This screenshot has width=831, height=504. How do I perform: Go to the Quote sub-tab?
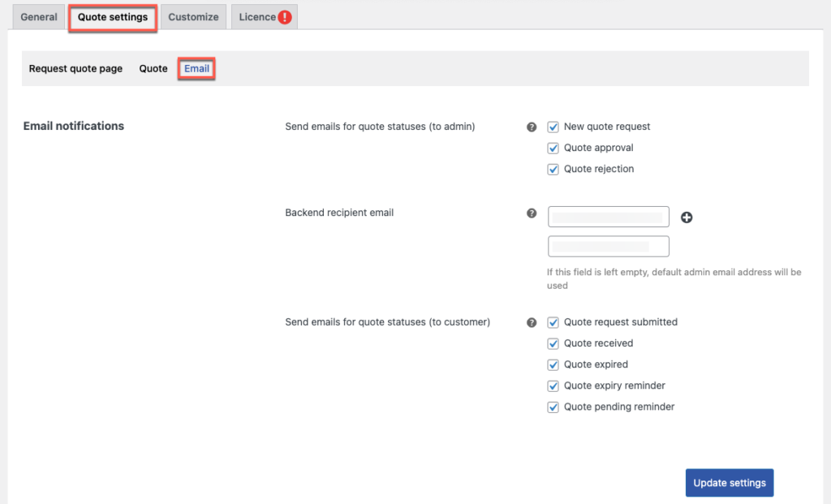tap(153, 69)
